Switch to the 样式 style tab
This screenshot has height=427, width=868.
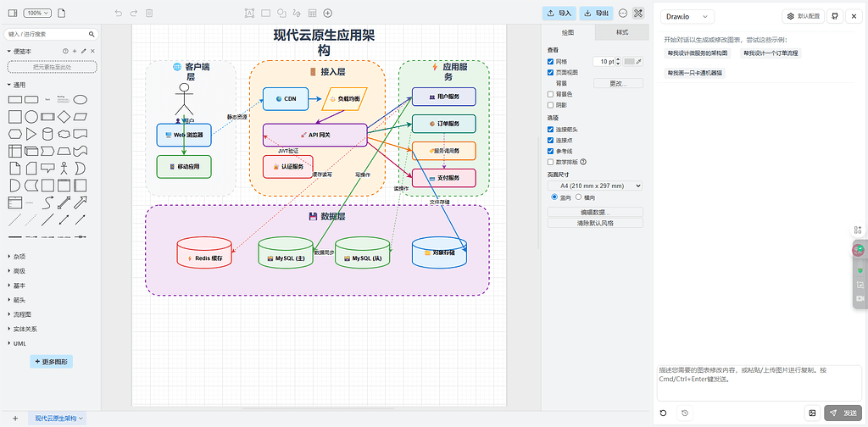622,33
